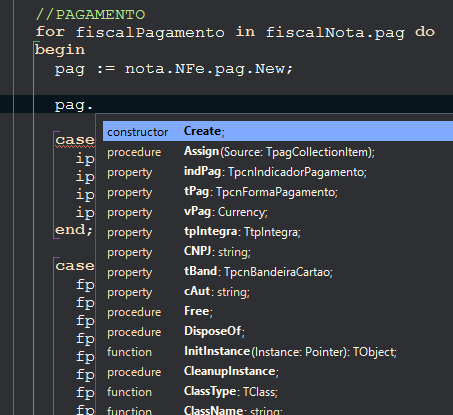
Task: Choose ClassType function suggestion
Action: coord(278,392)
